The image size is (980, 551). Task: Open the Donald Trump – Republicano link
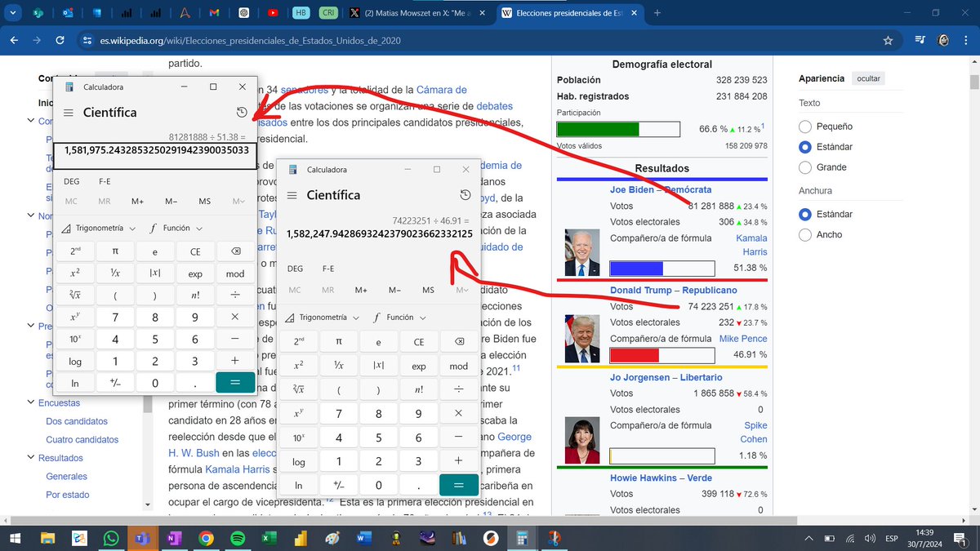[674, 290]
